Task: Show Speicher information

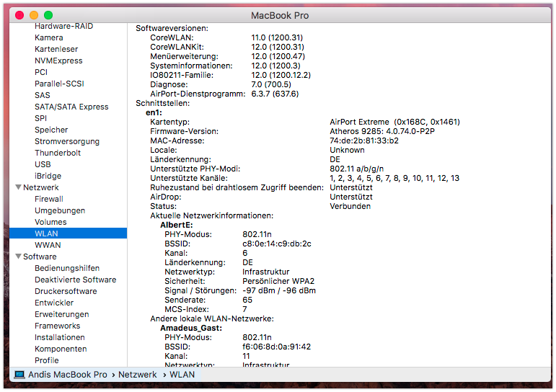Action: point(51,130)
